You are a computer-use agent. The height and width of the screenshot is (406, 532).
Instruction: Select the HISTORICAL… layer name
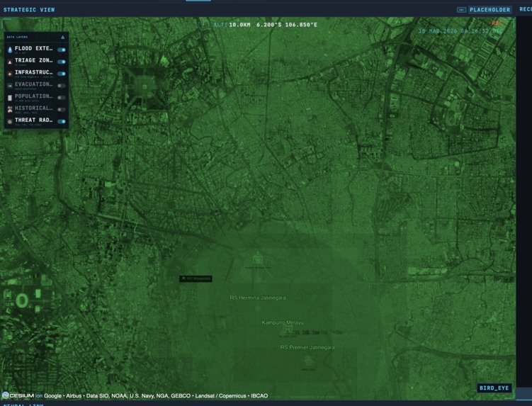click(x=33, y=108)
